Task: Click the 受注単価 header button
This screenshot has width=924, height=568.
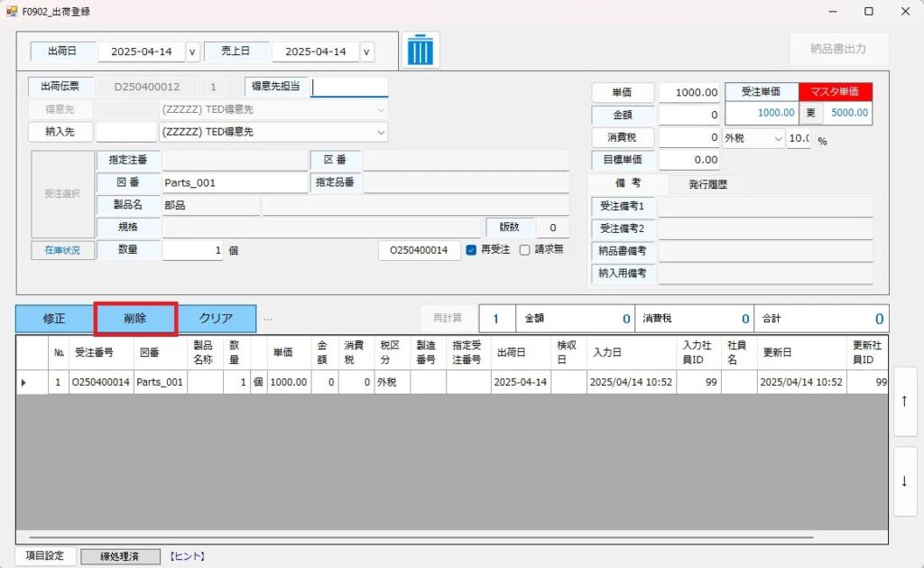Action: pyautogui.click(x=762, y=92)
